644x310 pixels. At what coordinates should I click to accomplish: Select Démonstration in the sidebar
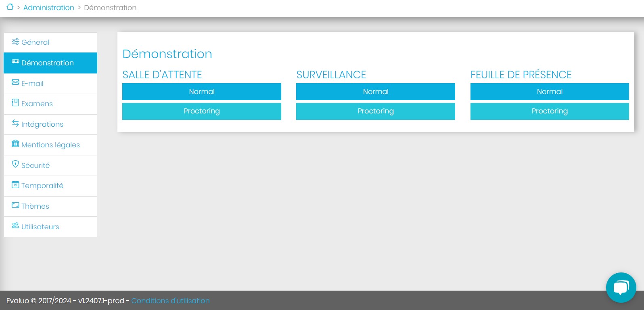click(x=48, y=63)
